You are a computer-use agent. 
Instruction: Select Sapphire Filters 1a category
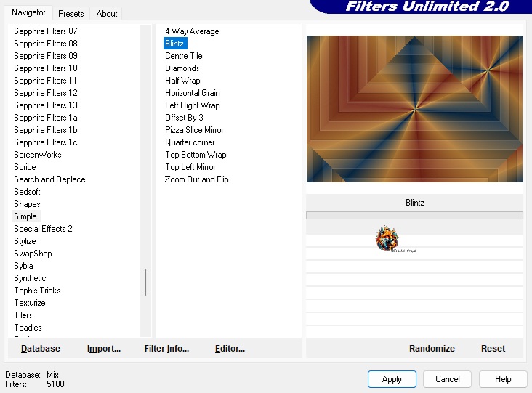click(x=46, y=118)
